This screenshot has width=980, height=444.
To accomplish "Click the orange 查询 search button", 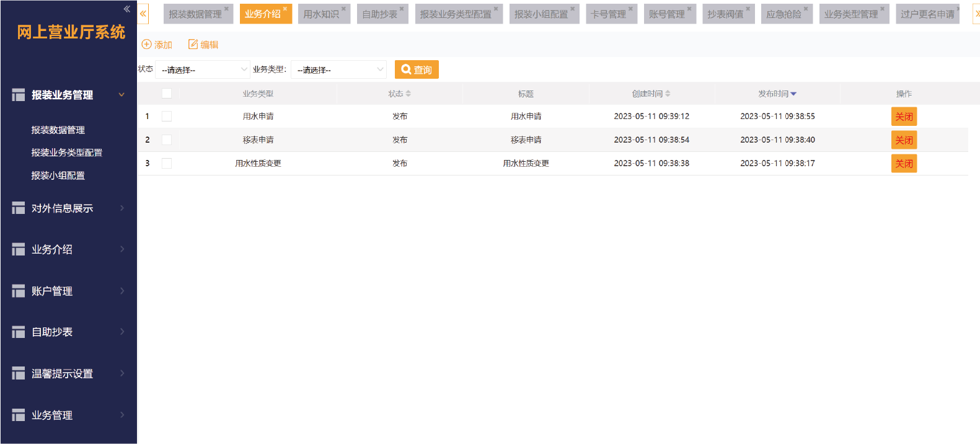I will click(x=417, y=69).
